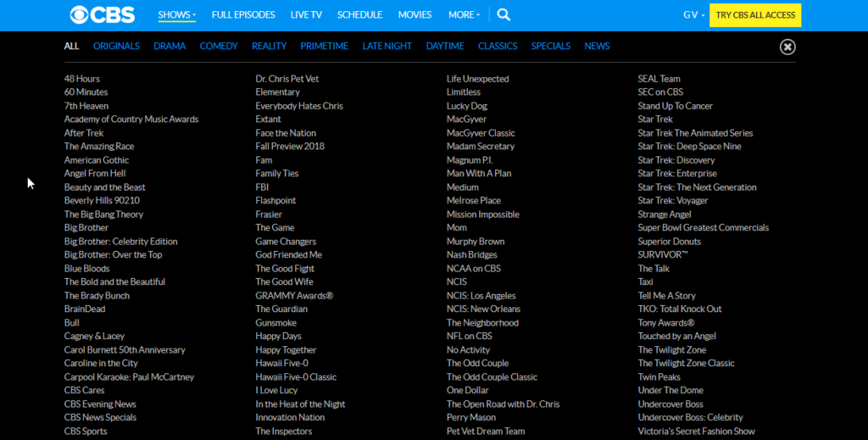The height and width of the screenshot is (440, 868).
Task: Open Life Unexpected
Action: 478,79
